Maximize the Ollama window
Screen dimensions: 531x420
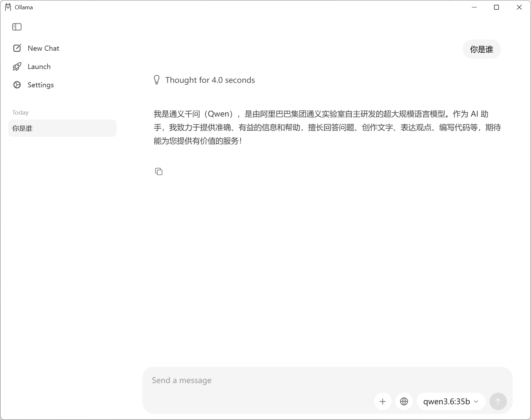pyautogui.click(x=496, y=7)
